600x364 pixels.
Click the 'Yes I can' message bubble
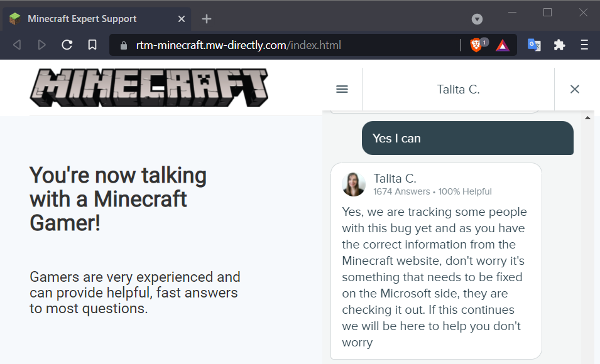click(467, 138)
